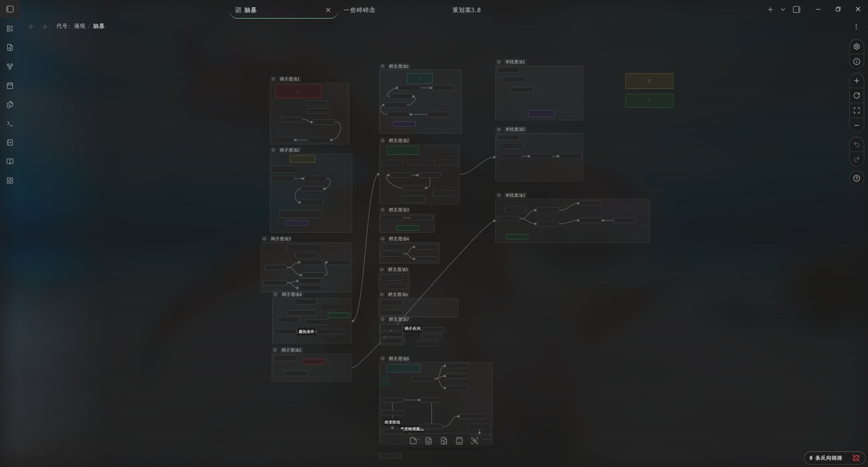Collapse the 群主想法8 group

[382, 359]
